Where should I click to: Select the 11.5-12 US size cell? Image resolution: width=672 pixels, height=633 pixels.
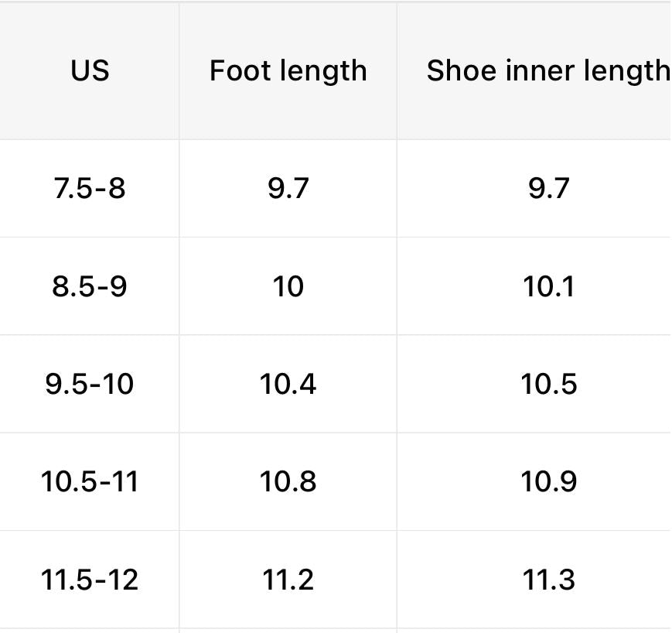click(x=90, y=580)
